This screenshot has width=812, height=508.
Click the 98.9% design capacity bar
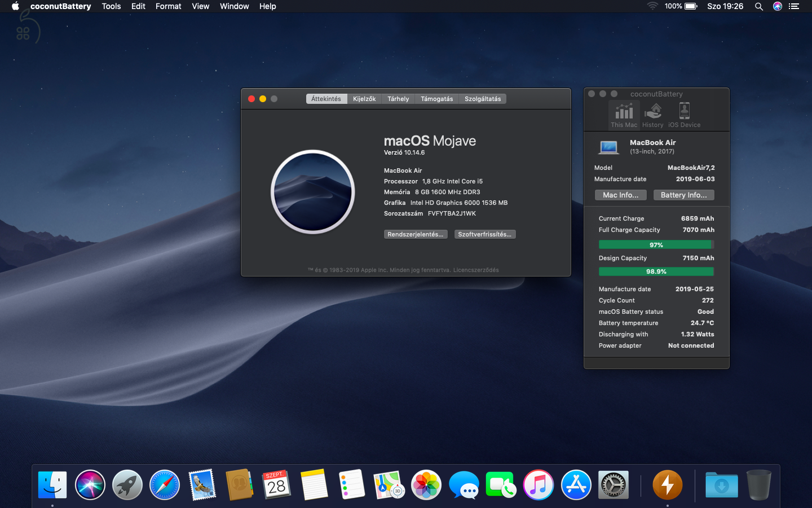tap(656, 271)
